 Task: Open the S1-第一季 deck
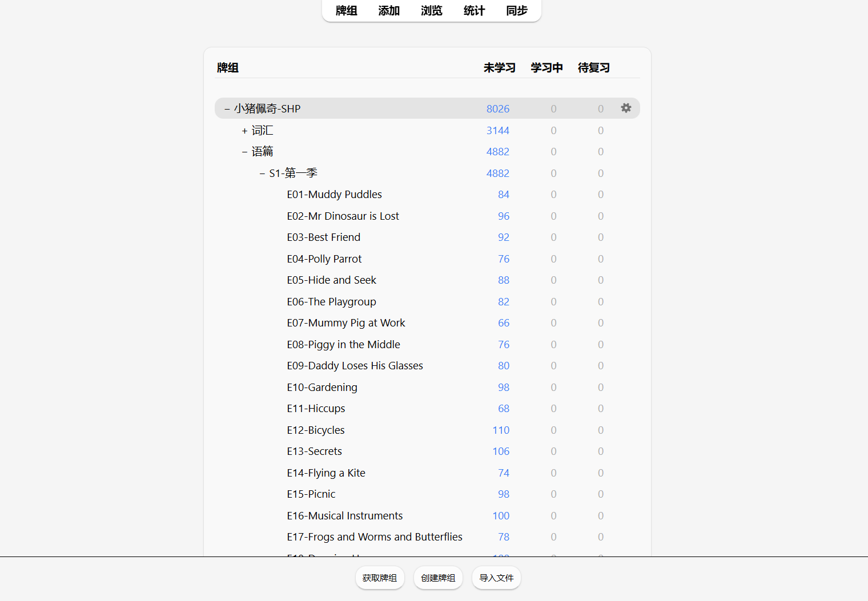[x=293, y=174]
